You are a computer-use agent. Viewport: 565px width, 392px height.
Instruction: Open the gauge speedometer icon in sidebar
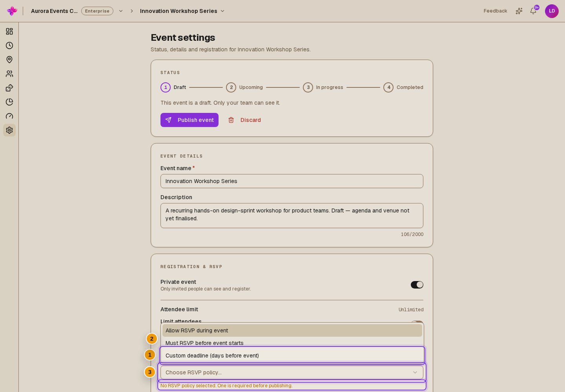click(x=9, y=116)
